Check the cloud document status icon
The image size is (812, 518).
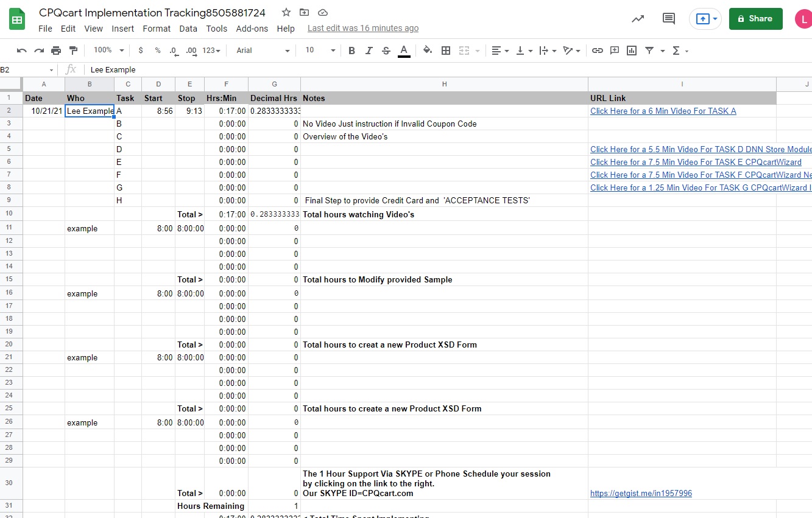click(323, 12)
